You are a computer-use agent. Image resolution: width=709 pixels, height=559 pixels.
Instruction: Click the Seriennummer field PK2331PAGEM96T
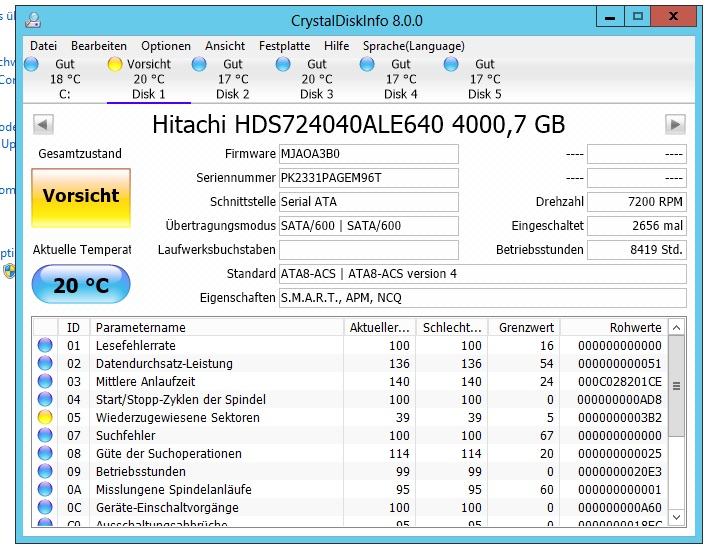click(369, 178)
